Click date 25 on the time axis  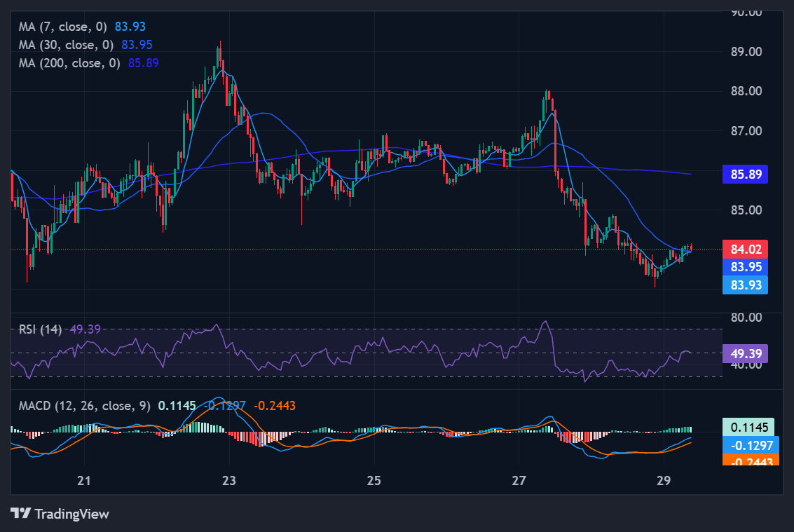pos(374,481)
